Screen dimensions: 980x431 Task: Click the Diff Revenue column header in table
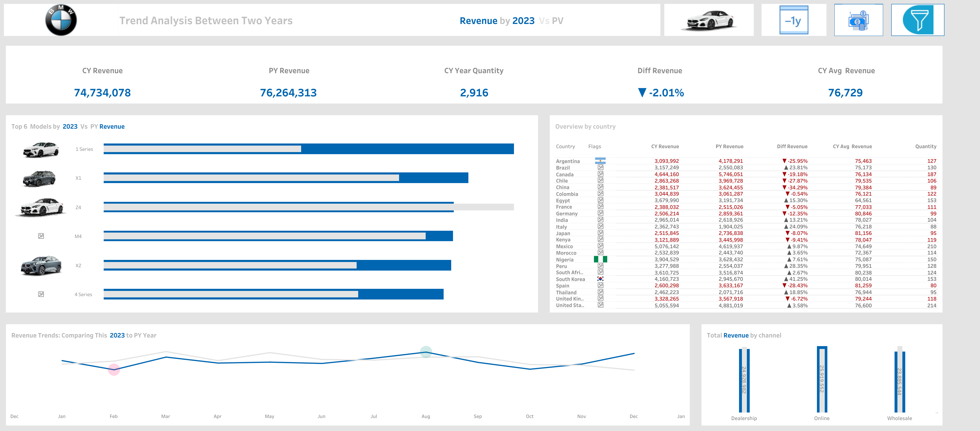(792, 146)
